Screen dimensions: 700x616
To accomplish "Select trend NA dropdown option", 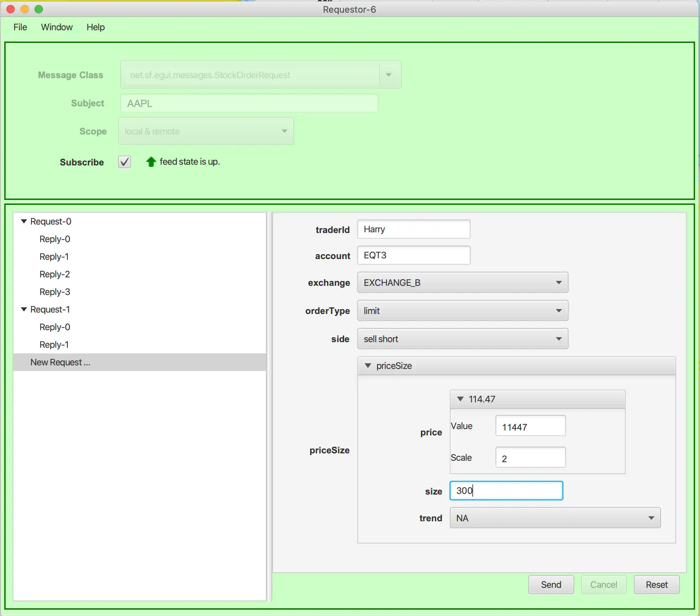I will pos(556,518).
